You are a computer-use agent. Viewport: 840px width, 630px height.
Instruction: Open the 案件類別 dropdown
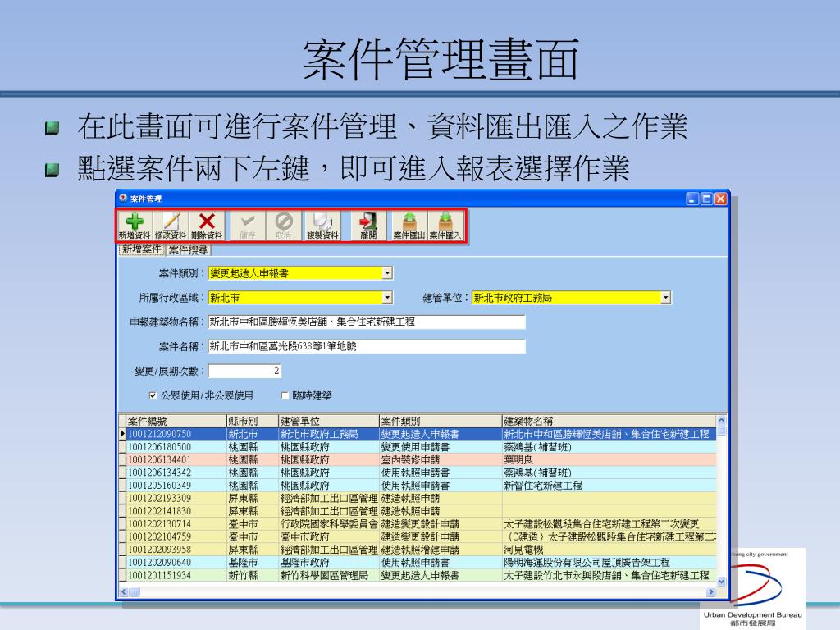tap(387, 273)
